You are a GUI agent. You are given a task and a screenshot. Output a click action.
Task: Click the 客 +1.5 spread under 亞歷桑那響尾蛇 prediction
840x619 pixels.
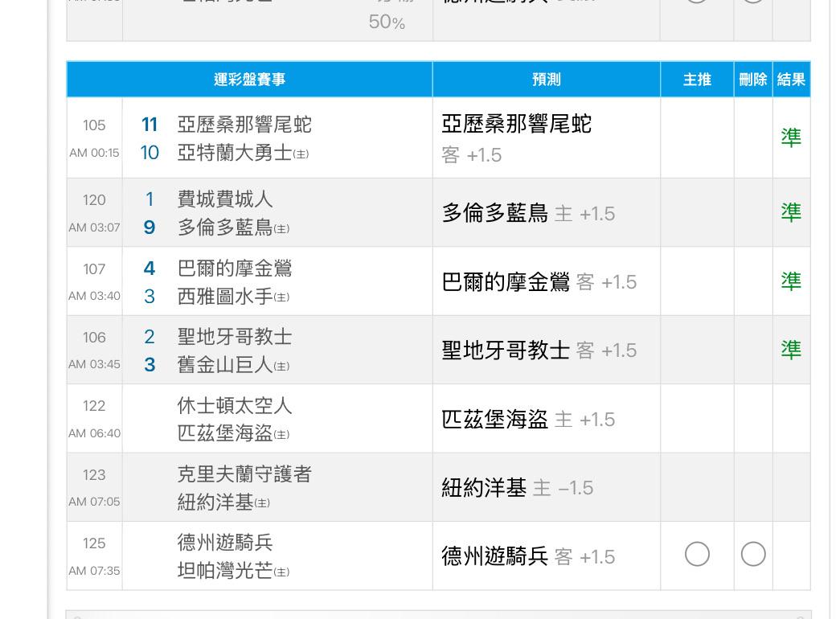(471, 155)
